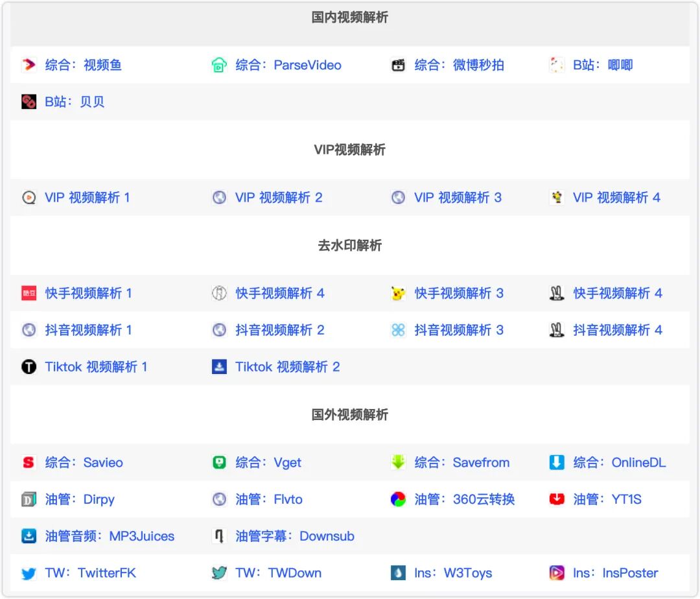Image resolution: width=700 pixels, height=599 pixels.
Task: Open the B站:贝贝 link
Action: [75, 102]
